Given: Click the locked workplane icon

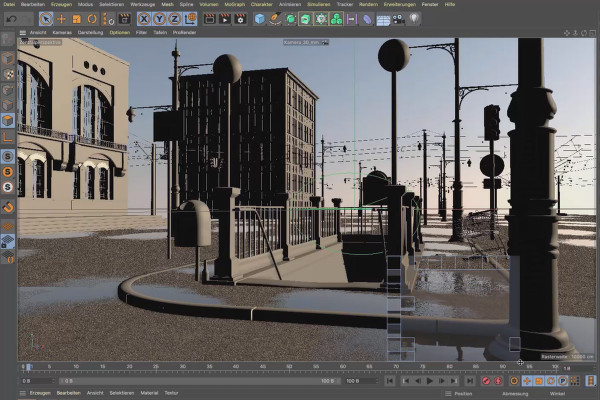Looking at the screenshot, I should (x=8, y=242).
